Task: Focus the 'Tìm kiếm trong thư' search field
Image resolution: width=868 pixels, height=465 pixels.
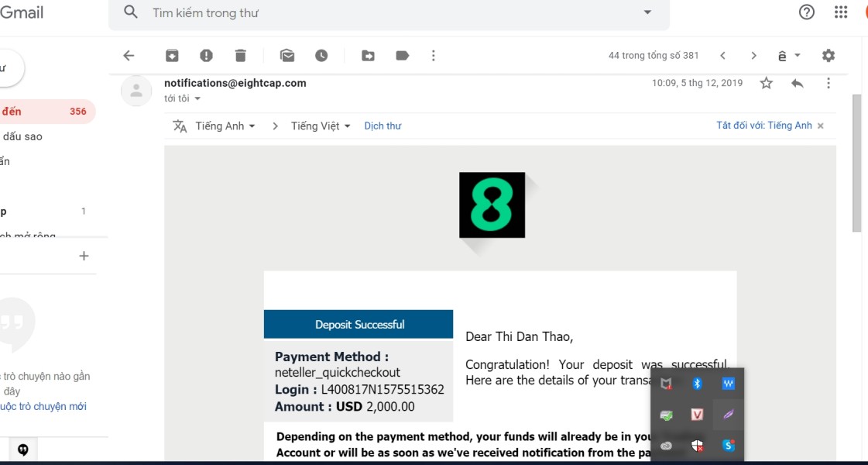Action: point(389,12)
